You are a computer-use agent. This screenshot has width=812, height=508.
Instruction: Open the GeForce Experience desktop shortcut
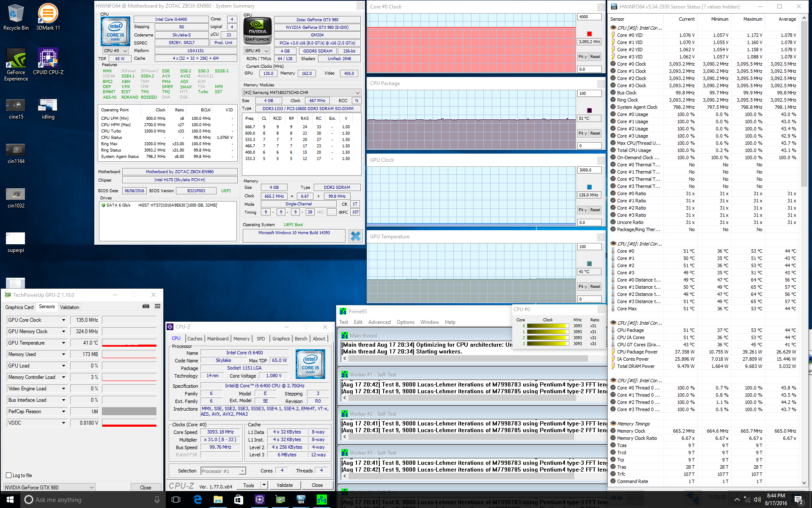coord(16,64)
